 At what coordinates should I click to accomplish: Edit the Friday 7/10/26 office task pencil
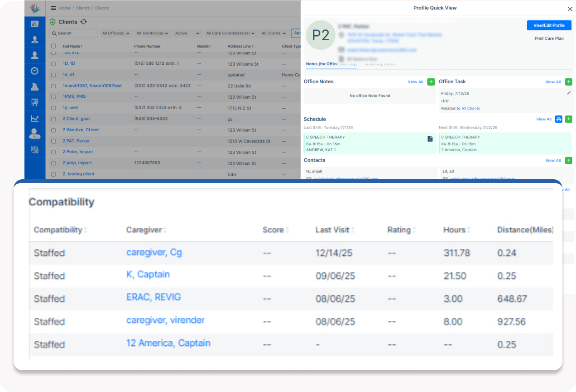(x=569, y=93)
